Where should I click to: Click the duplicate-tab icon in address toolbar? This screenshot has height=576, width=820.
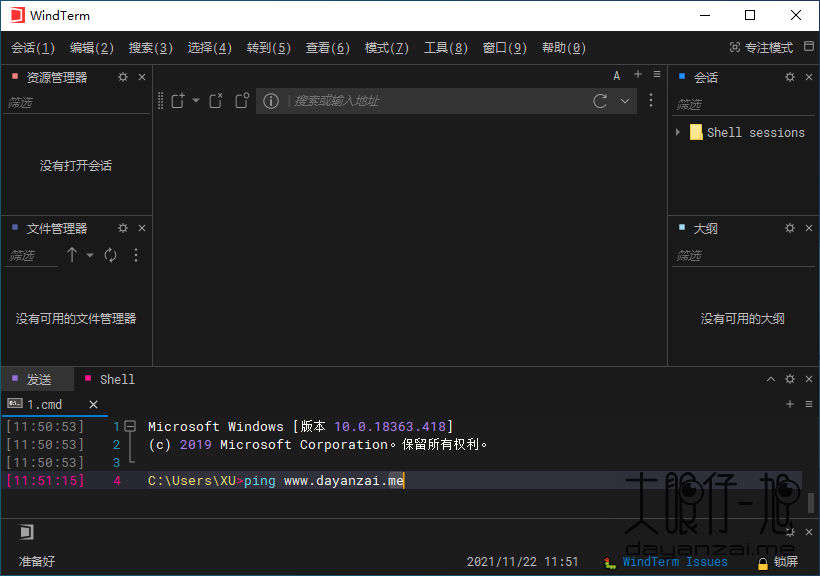242,100
